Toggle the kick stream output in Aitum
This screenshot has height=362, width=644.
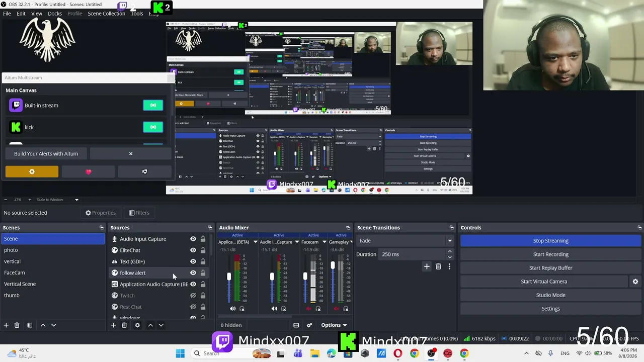click(x=153, y=127)
